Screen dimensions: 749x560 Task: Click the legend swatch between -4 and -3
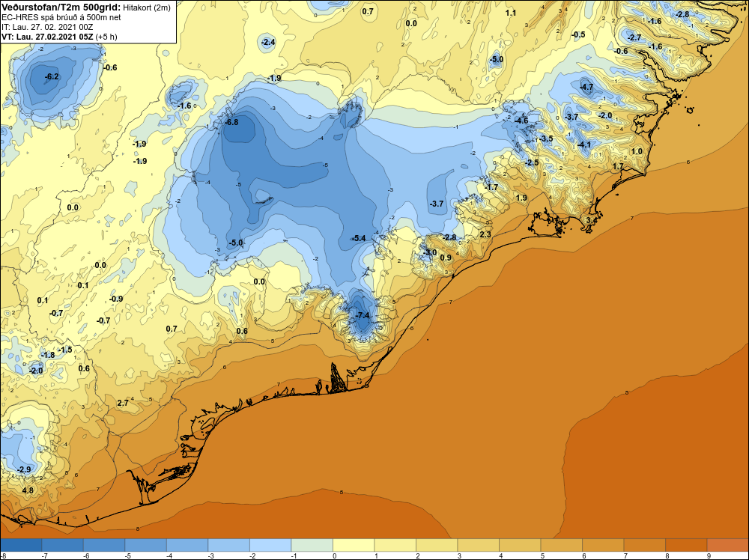[x=187, y=545]
